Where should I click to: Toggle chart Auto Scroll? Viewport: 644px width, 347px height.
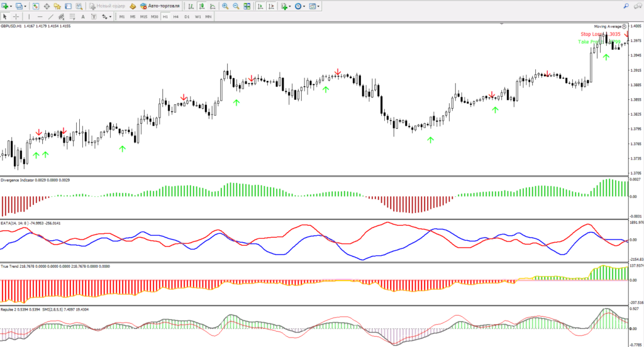coord(260,6)
